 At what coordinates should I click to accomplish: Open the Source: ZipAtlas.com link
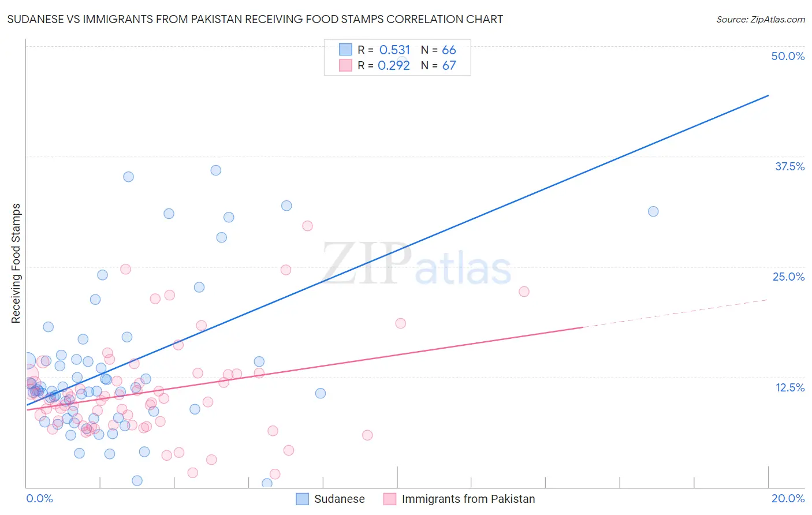point(761,19)
